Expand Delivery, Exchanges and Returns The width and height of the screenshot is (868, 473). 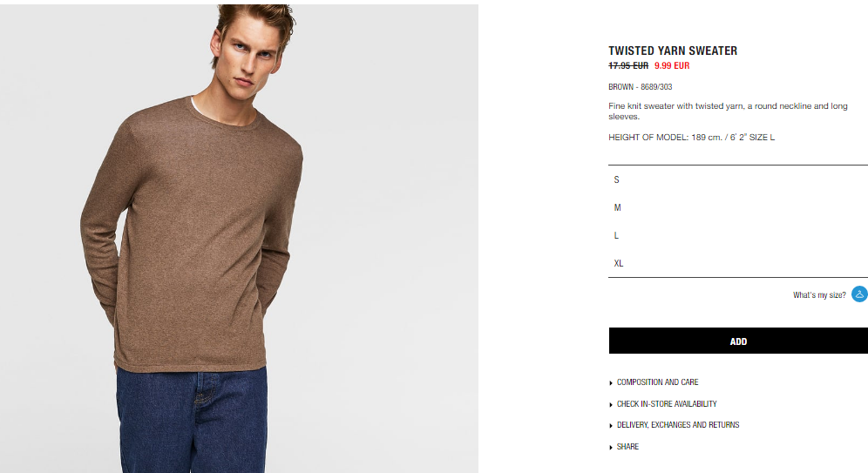click(x=678, y=425)
